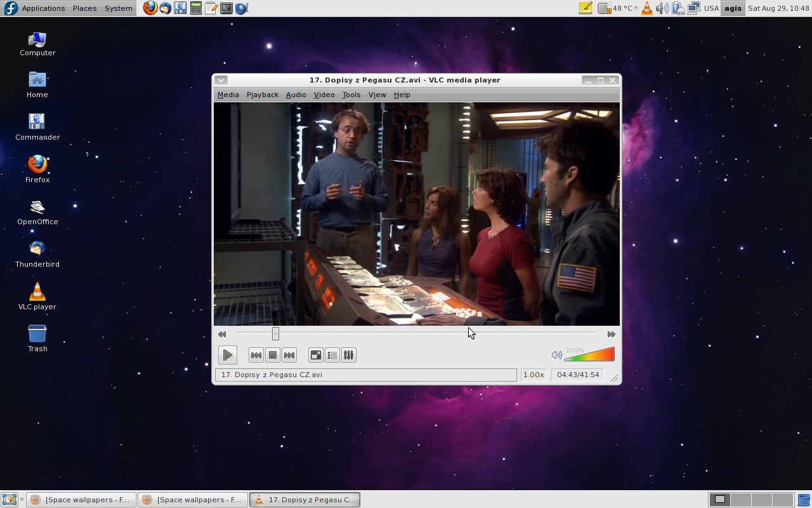The width and height of the screenshot is (812, 508).
Task: Expand the Audio menu
Action: tap(296, 95)
